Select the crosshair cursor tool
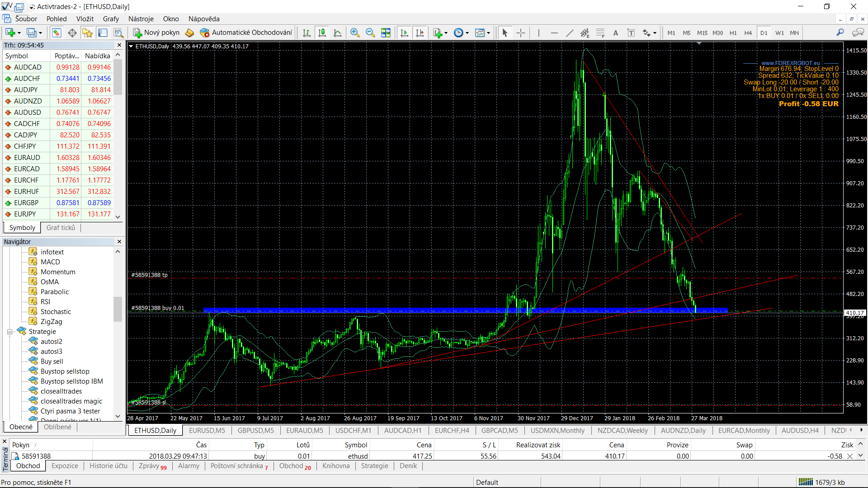This screenshot has height=488, width=868. 521,33
